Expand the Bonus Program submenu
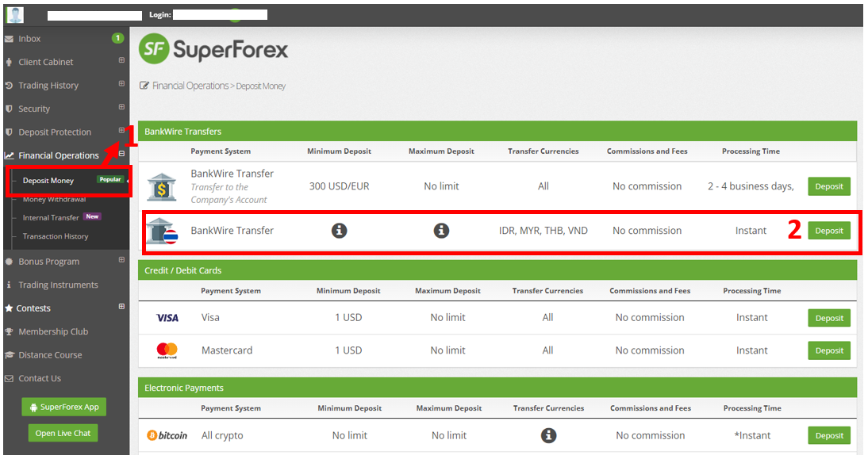868x463 pixels. click(x=121, y=260)
